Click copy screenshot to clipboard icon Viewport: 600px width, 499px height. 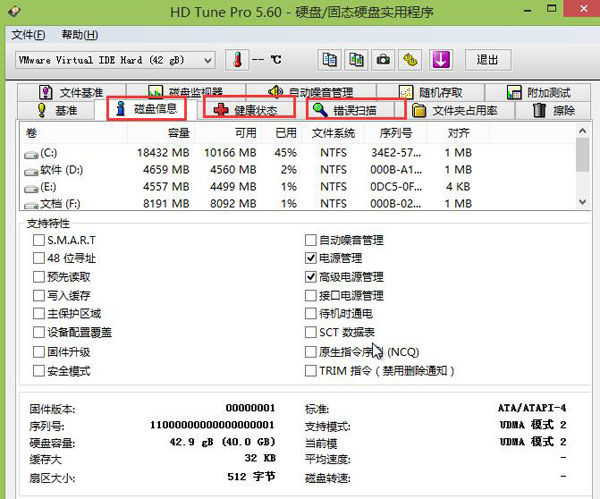point(356,60)
